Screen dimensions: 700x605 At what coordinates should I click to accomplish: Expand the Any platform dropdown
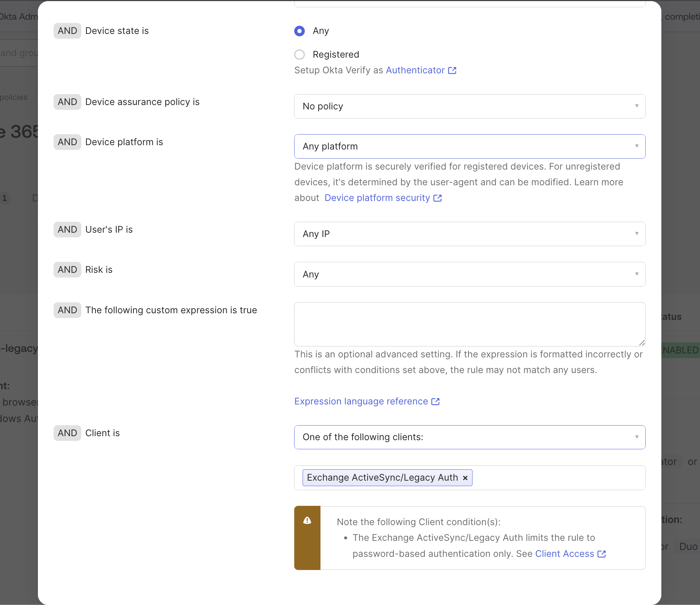[x=470, y=146]
